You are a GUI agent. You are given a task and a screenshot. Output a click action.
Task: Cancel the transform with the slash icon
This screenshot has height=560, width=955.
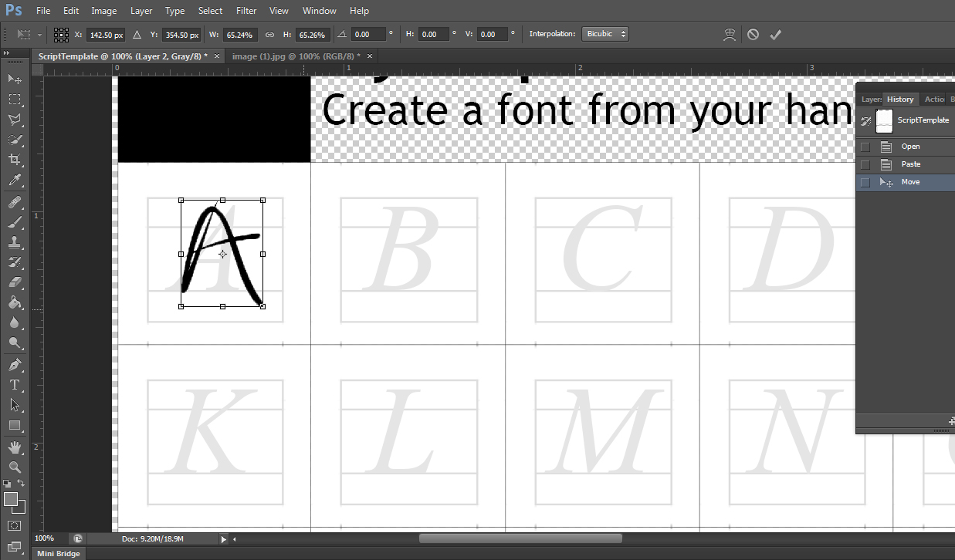(x=753, y=34)
